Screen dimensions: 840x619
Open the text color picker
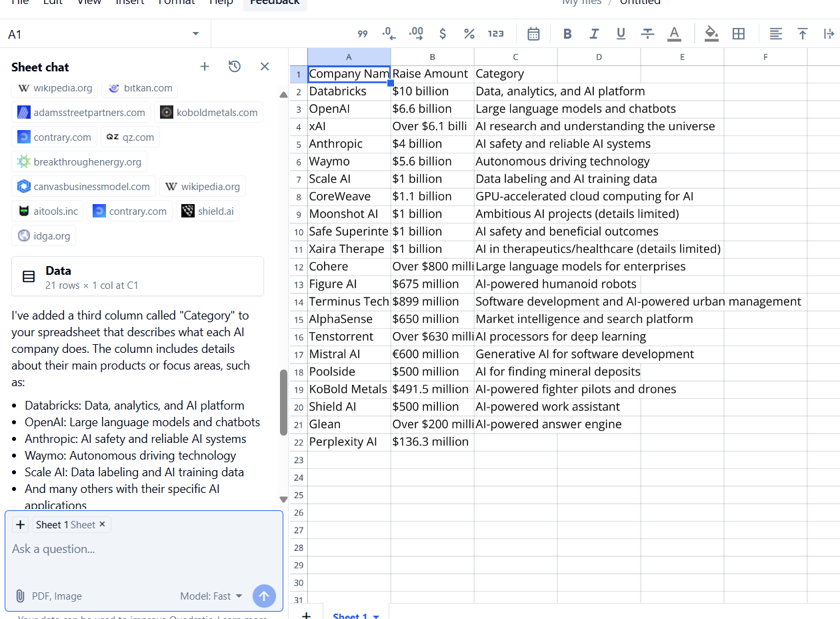[x=674, y=34]
